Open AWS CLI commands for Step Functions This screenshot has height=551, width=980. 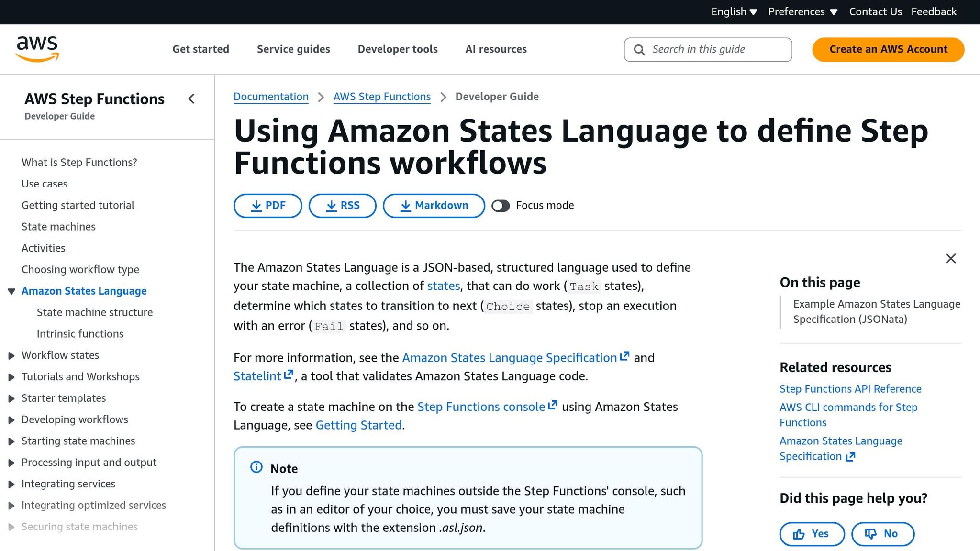click(848, 415)
